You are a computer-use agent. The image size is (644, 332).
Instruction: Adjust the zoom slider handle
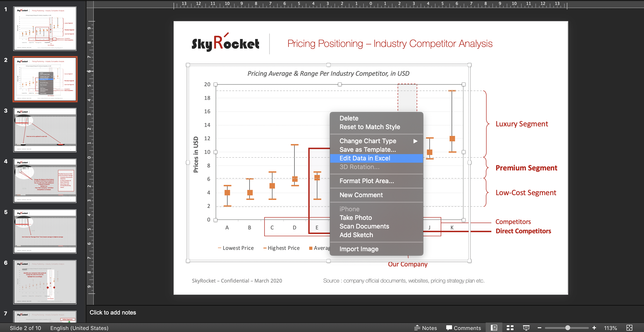coord(568,328)
